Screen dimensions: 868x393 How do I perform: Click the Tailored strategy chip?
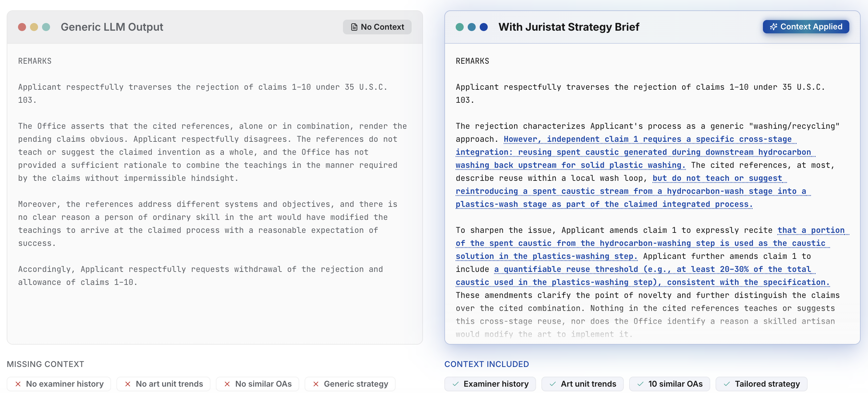click(761, 384)
